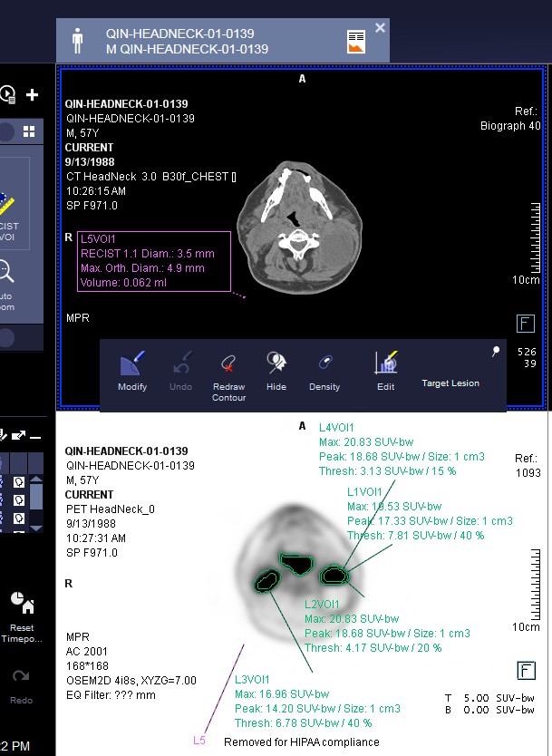552x756 pixels.
Task: Click the patient silhouette icon
Action: tap(77, 41)
